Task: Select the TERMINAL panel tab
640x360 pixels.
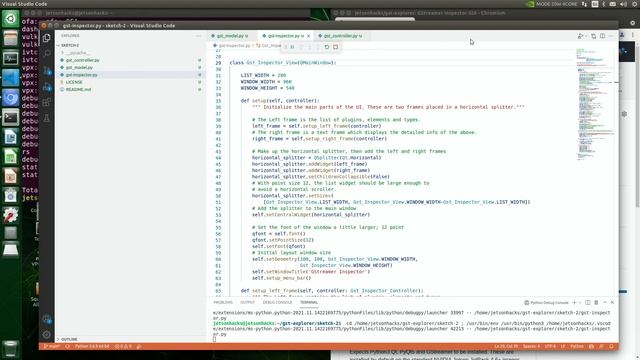Action: tap(309, 302)
